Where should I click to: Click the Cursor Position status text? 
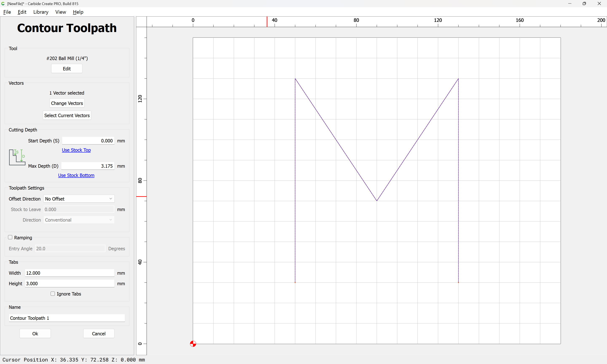[74, 360]
